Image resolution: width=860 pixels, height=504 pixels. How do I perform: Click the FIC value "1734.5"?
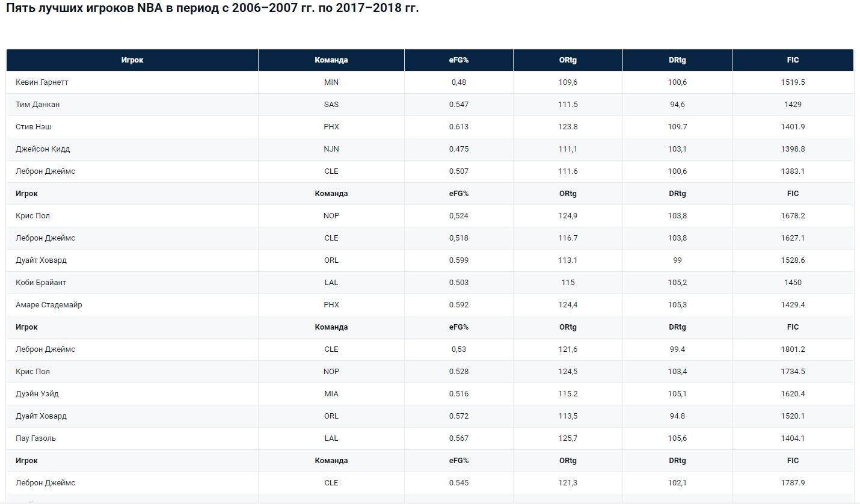click(793, 372)
